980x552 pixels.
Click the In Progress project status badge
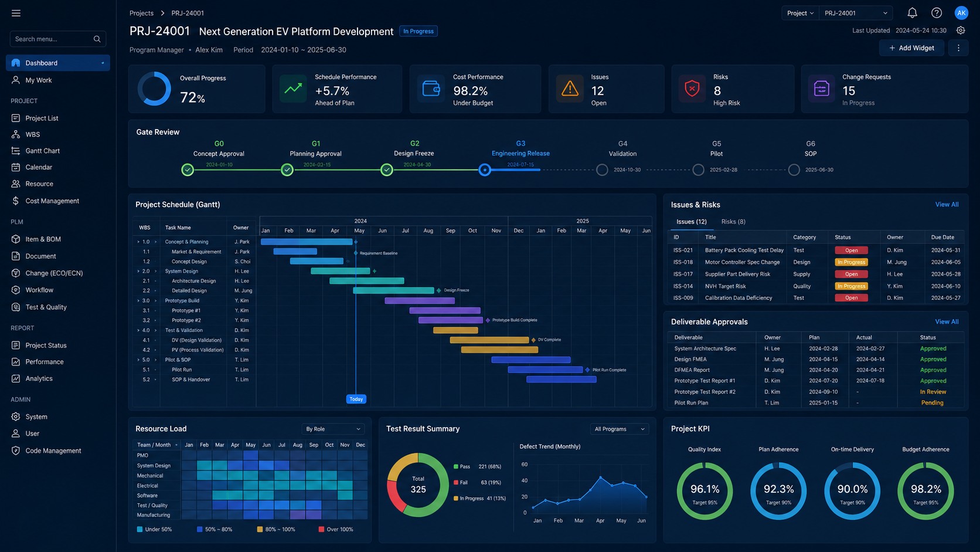tap(418, 31)
